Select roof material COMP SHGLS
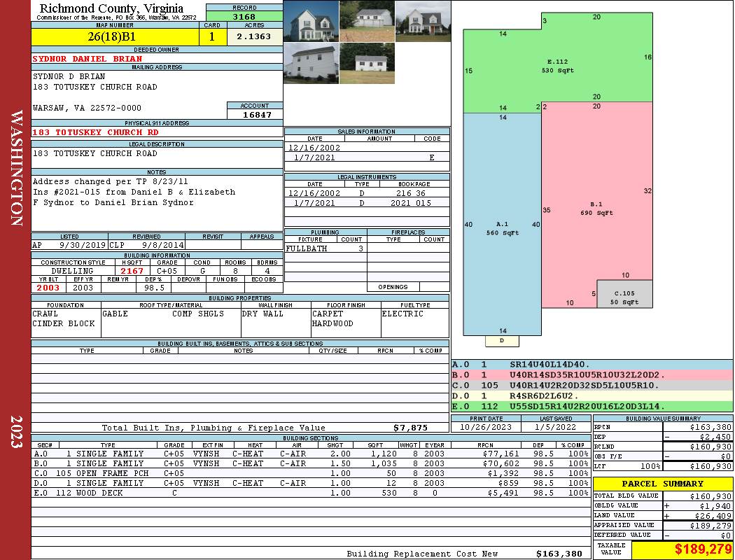735x560 pixels. coord(198,314)
